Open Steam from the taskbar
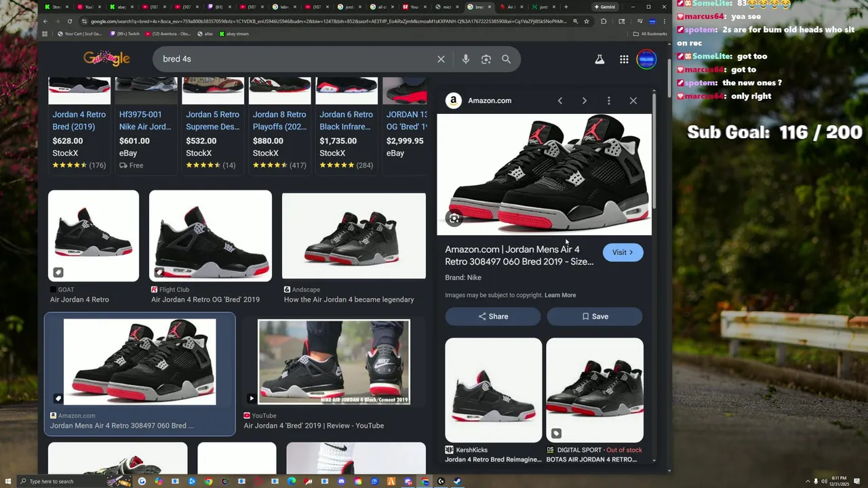Screen dimensions: 868x488 click(457, 481)
